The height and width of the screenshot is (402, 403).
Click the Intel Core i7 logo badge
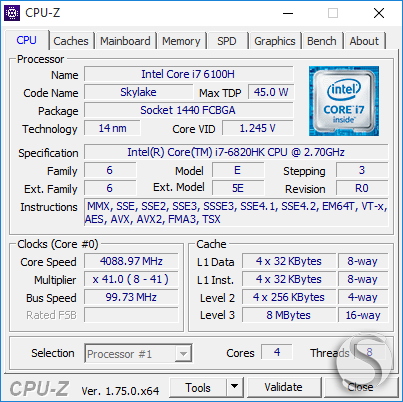click(x=344, y=101)
